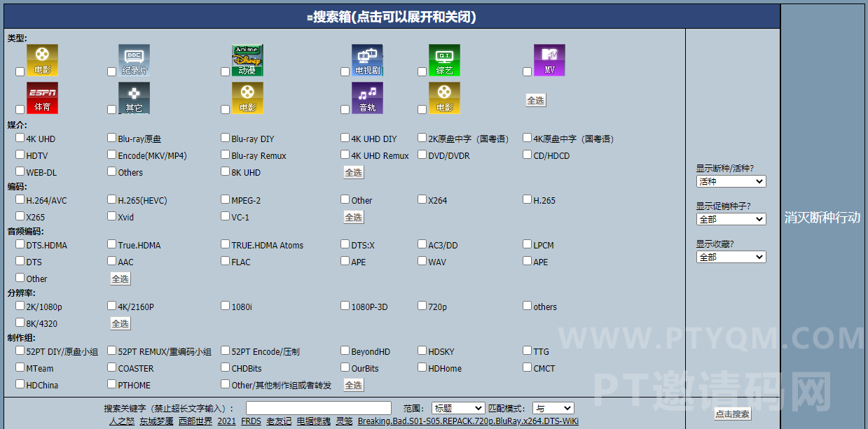
Task: Tick the 8K/4320 resolution checkbox
Action: pyautogui.click(x=20, y=323)
